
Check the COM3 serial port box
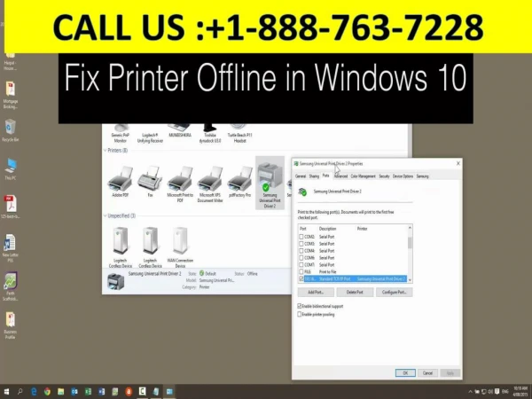[x=301, y=244]
